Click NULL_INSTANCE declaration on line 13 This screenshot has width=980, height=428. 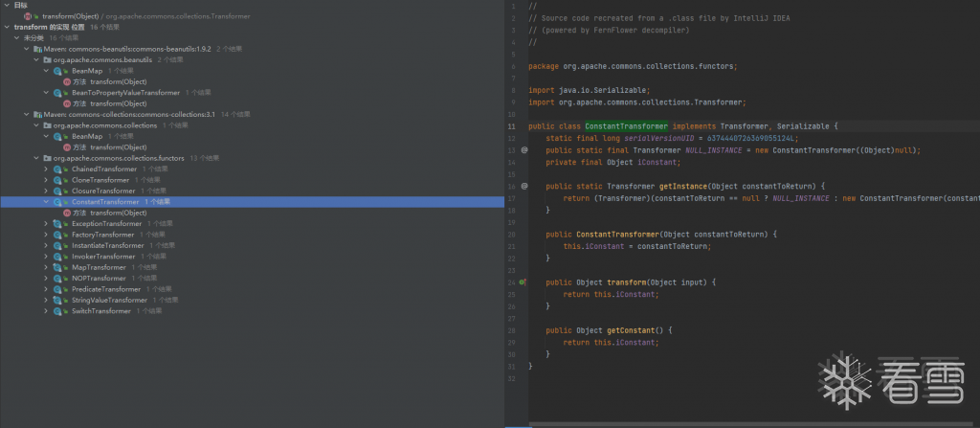(714, 150)
